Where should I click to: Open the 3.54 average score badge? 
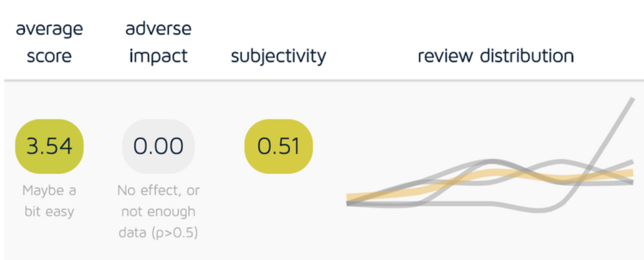tap(49, 146)
